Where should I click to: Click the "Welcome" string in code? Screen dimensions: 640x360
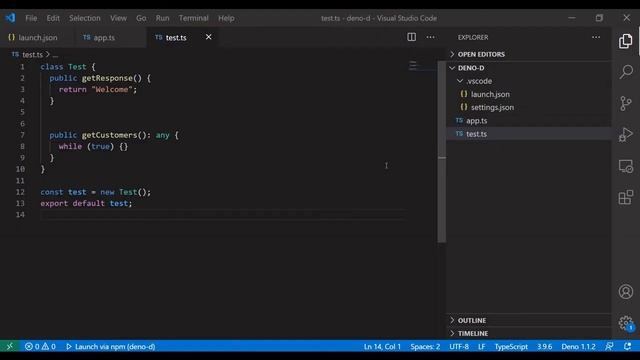pos(112,89)
